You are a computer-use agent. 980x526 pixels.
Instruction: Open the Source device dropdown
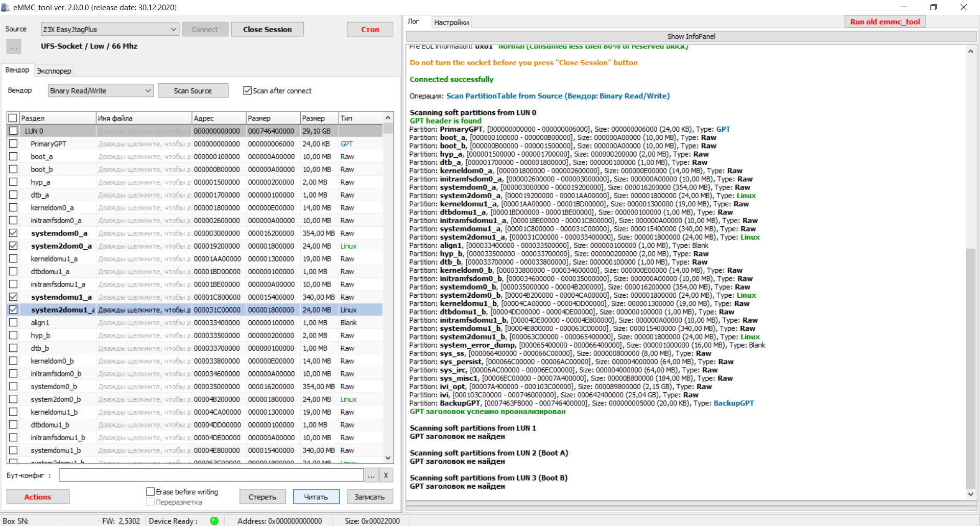pos(110,30)
